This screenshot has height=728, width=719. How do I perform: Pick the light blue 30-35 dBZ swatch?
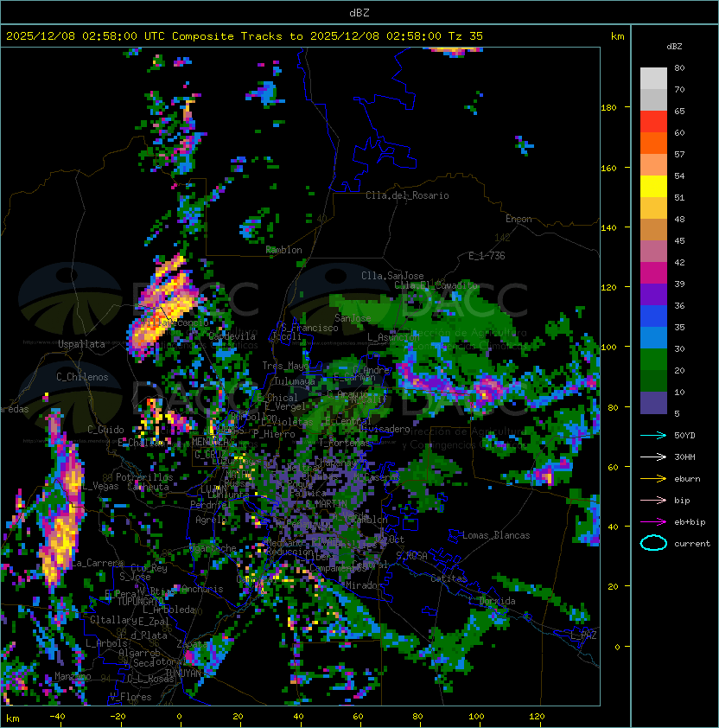click(x=653, y=337)
